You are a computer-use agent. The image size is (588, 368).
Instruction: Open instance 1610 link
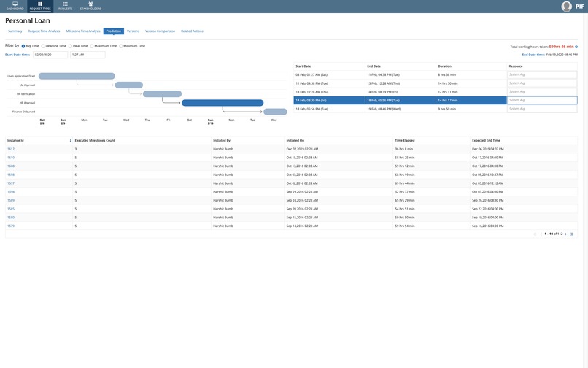[11, 158]
